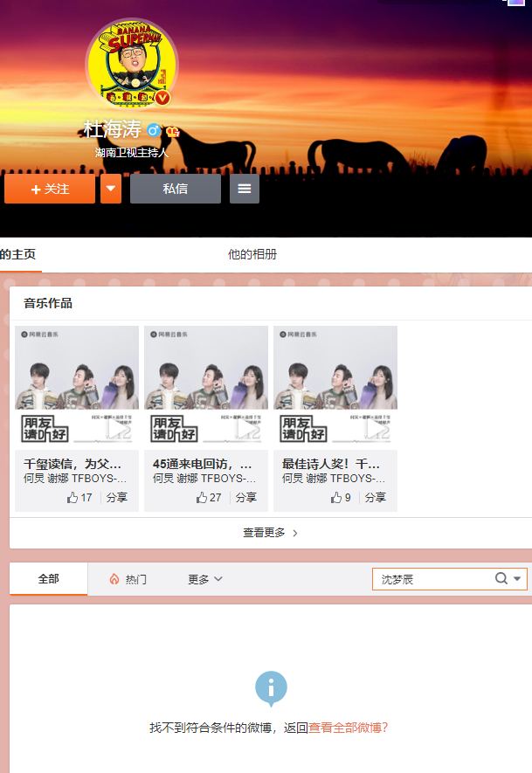
Task: Open the 更多 filter dropdown
Action: pyautogui.click(x=205, y=579)
